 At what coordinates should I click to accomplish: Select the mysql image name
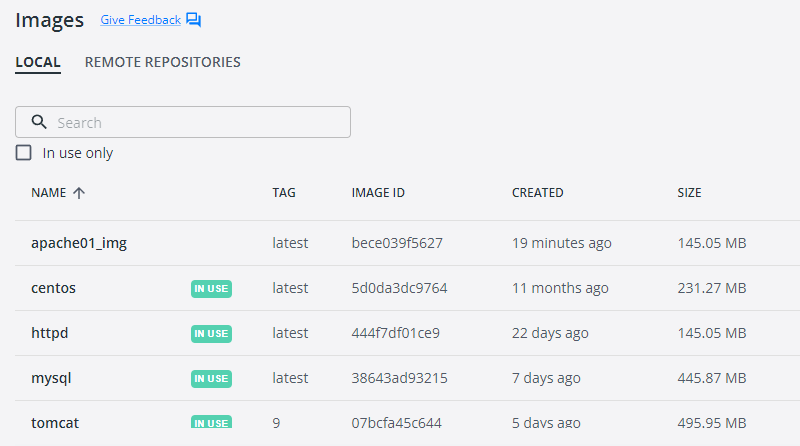[51, 378]
